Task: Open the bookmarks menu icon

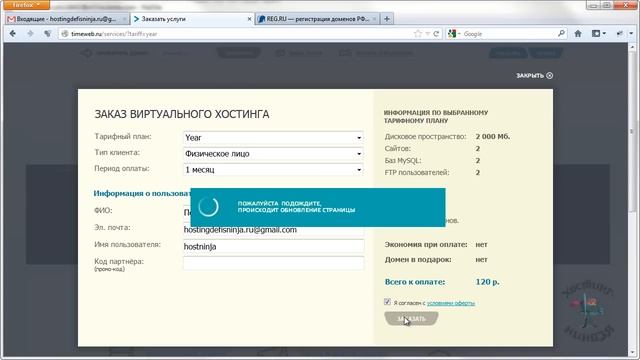Action: 598,34
